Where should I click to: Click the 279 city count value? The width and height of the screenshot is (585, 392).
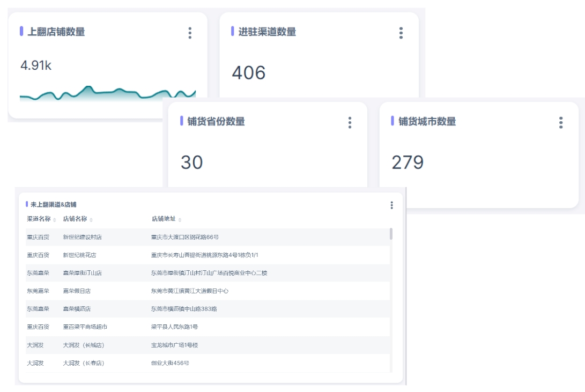(408, 162)
